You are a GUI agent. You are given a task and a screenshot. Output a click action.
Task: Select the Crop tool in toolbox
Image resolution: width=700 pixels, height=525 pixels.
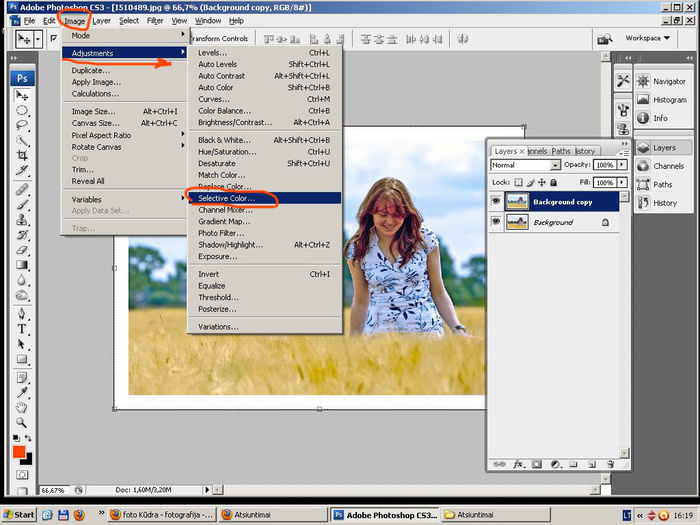(22, 156)
